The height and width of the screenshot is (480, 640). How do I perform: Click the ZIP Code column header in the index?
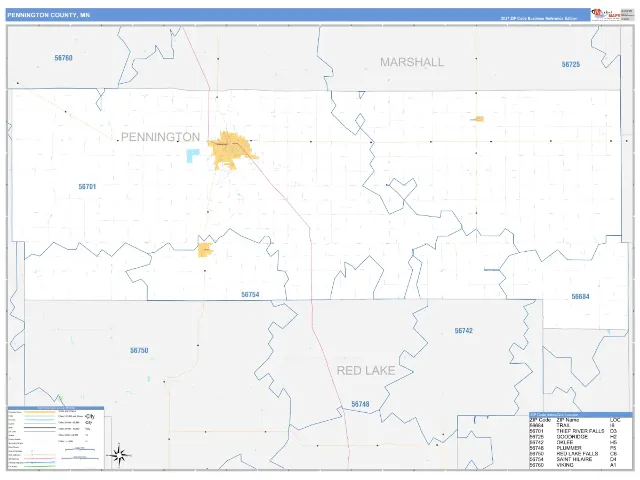(x=540, y=420)
